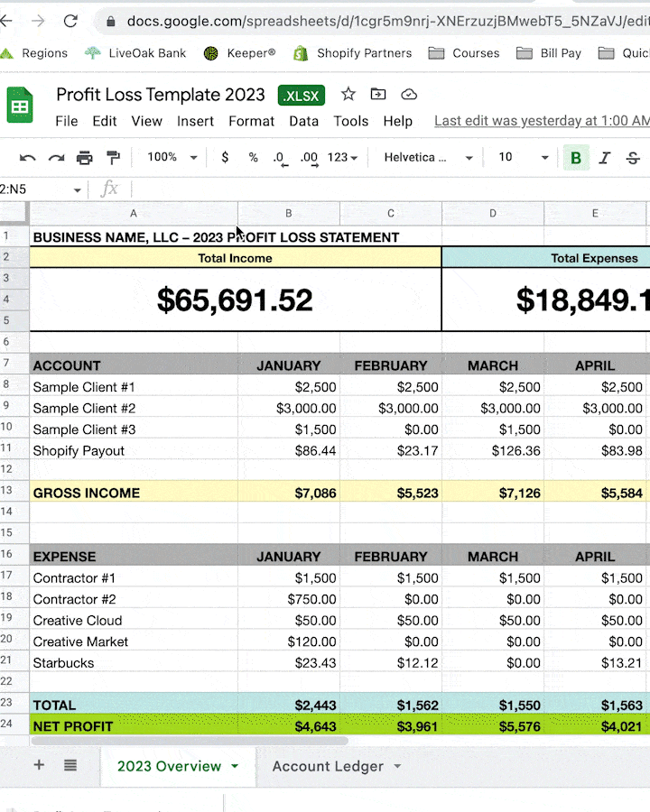Click the horizontal scrollbar
Screen dimensions: 650x812
tap(190, 741)
